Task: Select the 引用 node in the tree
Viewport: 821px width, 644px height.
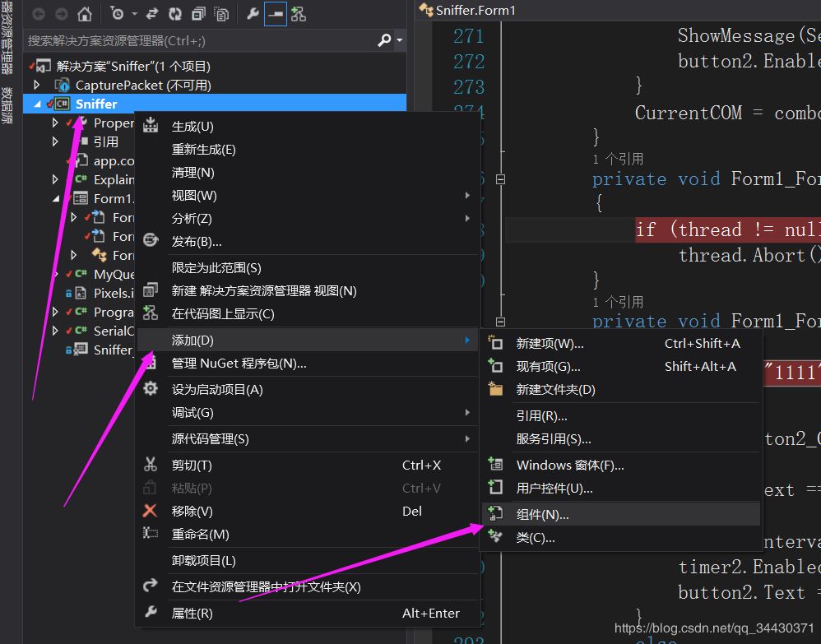Action: click(106, 142)
